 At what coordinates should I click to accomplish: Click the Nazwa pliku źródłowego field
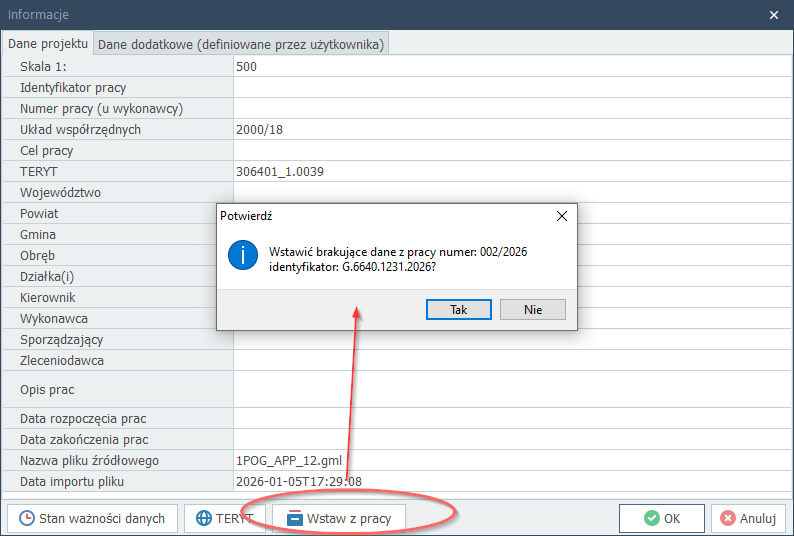click(510, 461)
